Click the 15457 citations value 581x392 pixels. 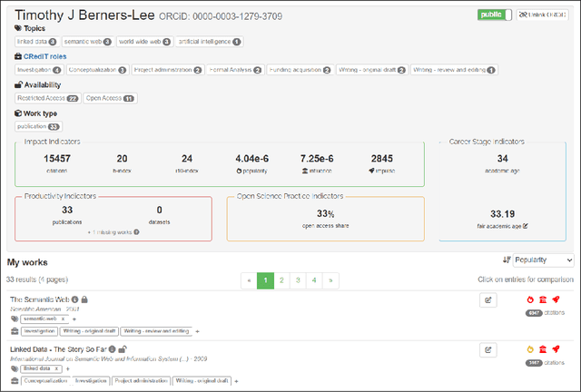click(x=57, y=159)
